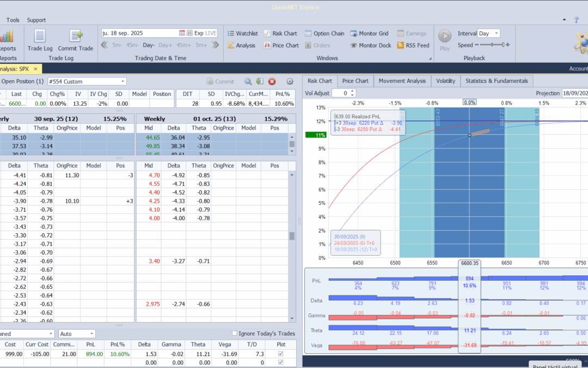Screen dimensions: 588x368
Task: Open Price Chart from Windows ribbon group
Action: click(x=281, y=45)
